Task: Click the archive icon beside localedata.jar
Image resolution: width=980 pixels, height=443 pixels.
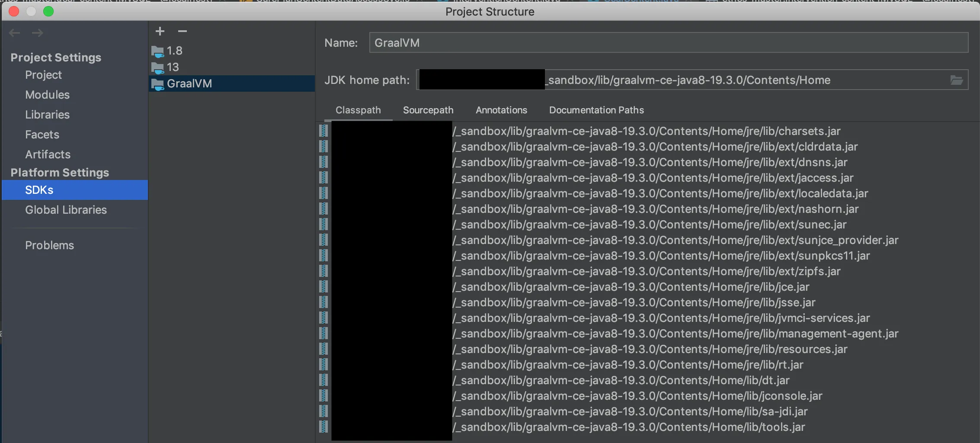Action: tap(323, 193)
